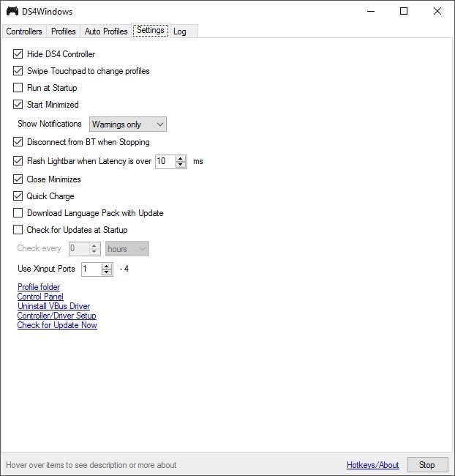Click the Use Xinput Ports number field
The image size is (455, 476).
pyautogui.click(x=91, y=269)
